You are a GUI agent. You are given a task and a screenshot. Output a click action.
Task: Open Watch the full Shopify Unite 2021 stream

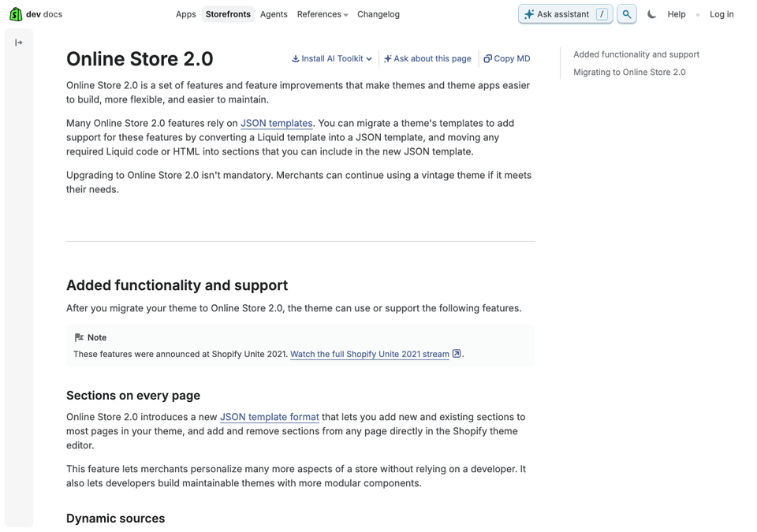(370, 354)
